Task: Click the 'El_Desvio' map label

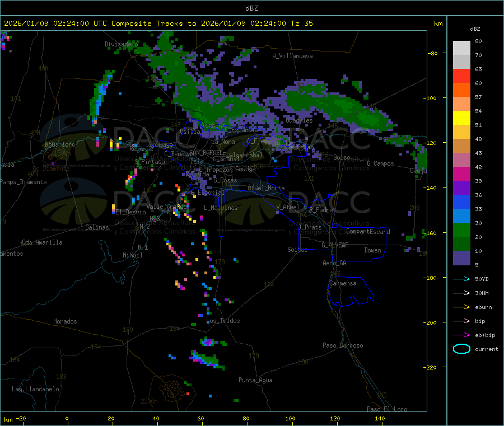Action: pos(131,212)
